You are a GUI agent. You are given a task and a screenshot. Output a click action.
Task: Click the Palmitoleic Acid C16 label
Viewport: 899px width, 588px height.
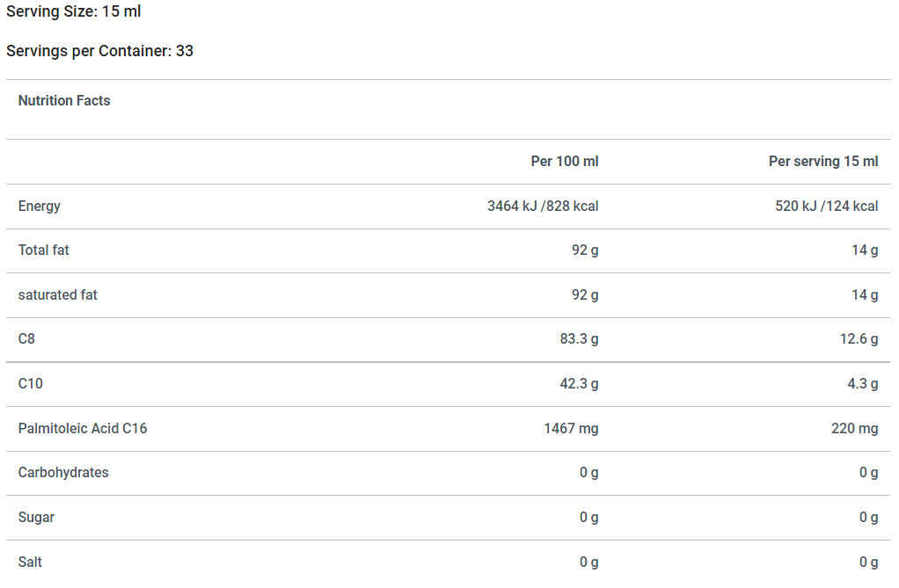(83, 429)
